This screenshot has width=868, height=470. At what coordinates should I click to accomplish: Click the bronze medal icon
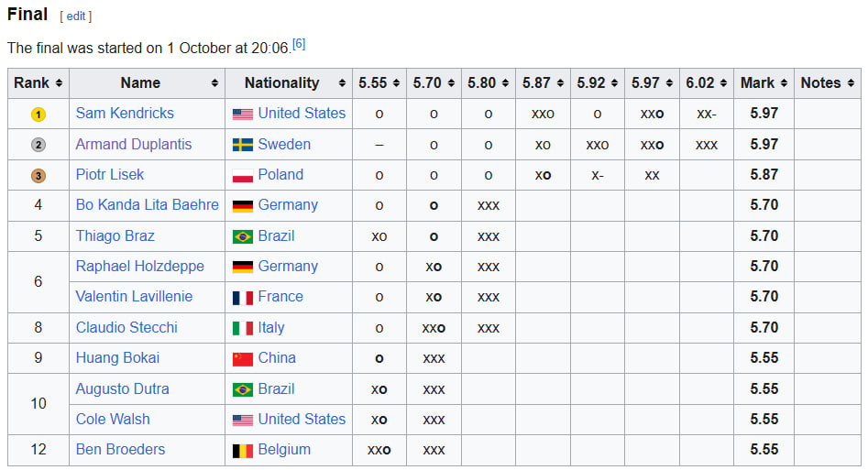(38, 175)
